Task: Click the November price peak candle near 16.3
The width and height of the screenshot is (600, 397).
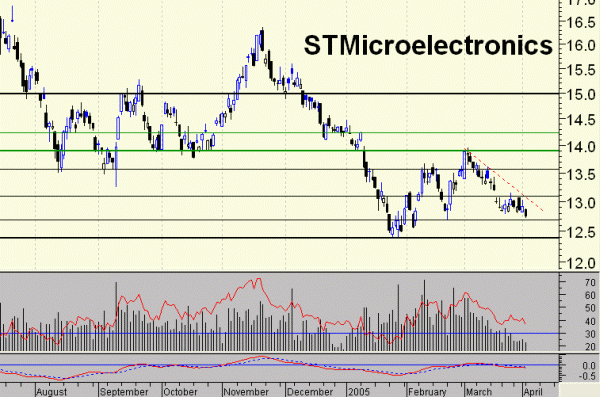Action: coord(262,39)
